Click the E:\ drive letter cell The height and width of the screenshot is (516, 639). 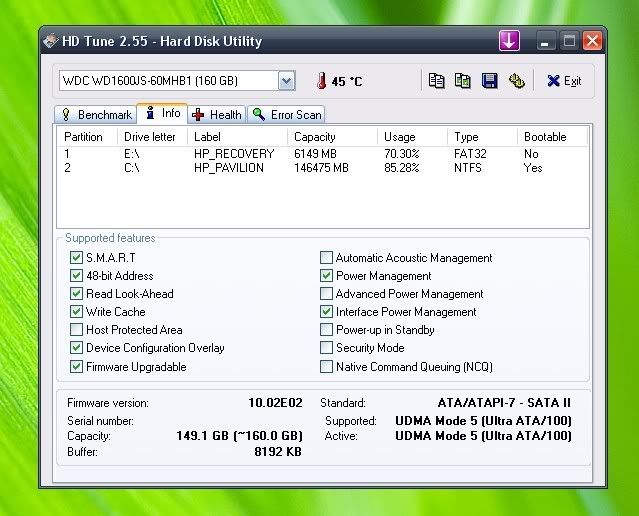pos(132,154)
